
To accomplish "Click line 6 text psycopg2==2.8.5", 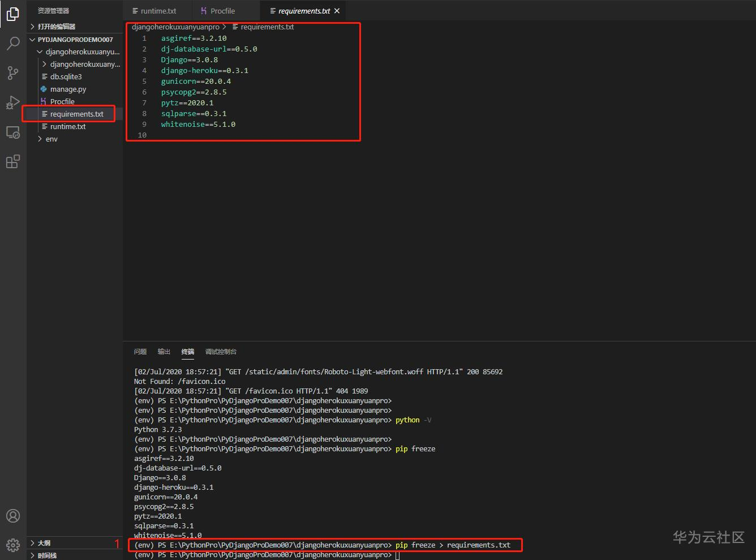I will (194, 92).
